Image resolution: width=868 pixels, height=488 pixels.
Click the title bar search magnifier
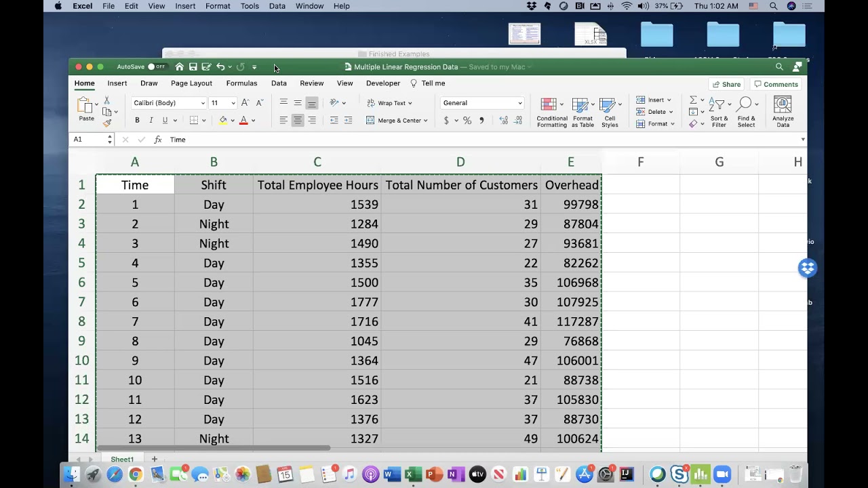point(779,67)
